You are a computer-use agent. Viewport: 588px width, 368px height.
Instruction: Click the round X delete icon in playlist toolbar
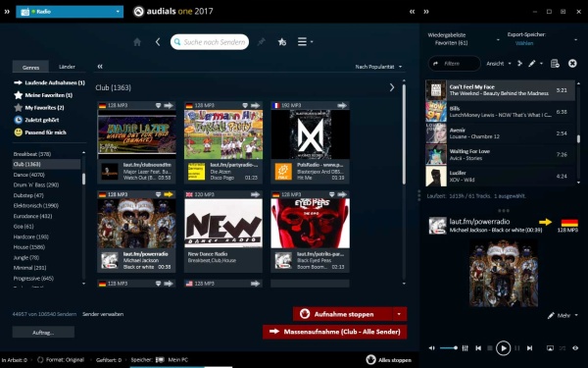pyautogui.click(x=572, y=64)
